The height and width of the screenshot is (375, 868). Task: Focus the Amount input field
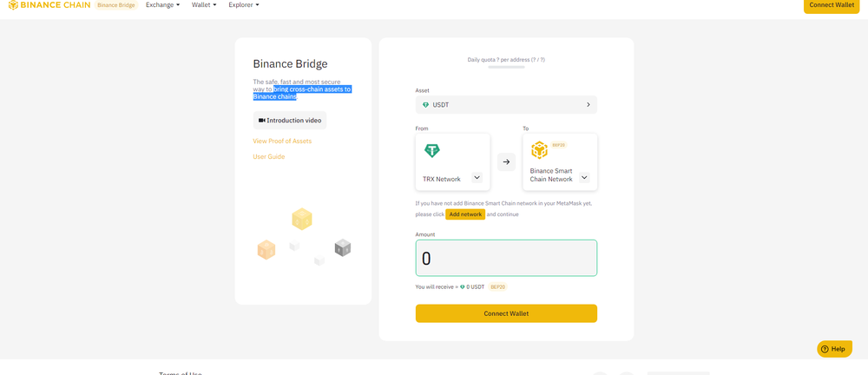click(506, 258)
